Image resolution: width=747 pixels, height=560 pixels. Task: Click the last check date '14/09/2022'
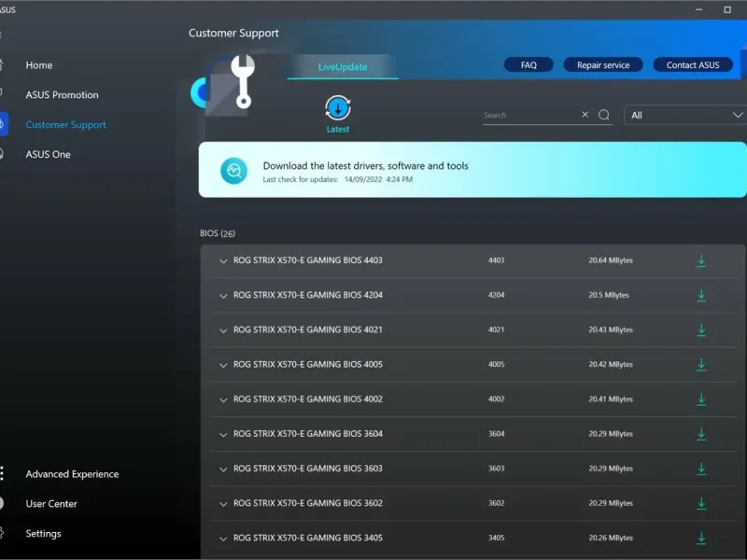(x=363, y=179)
